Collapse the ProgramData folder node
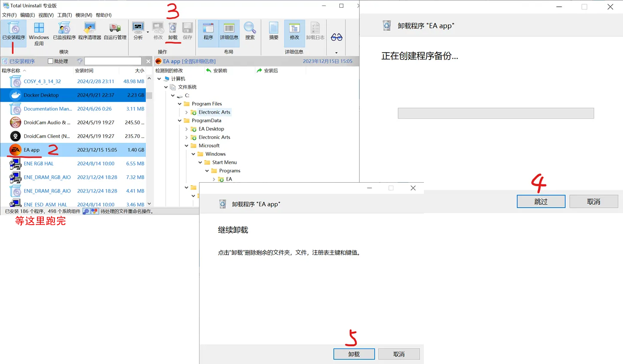 (180, 120)
